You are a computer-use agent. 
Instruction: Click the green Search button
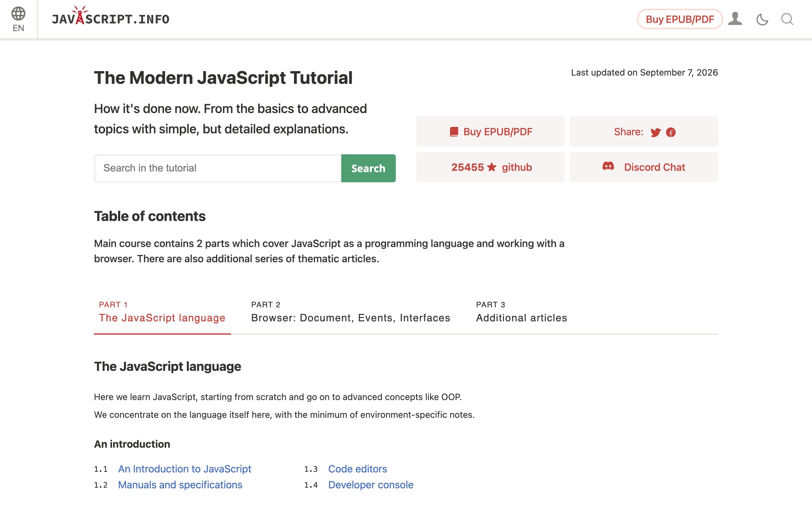pos(368,168)
